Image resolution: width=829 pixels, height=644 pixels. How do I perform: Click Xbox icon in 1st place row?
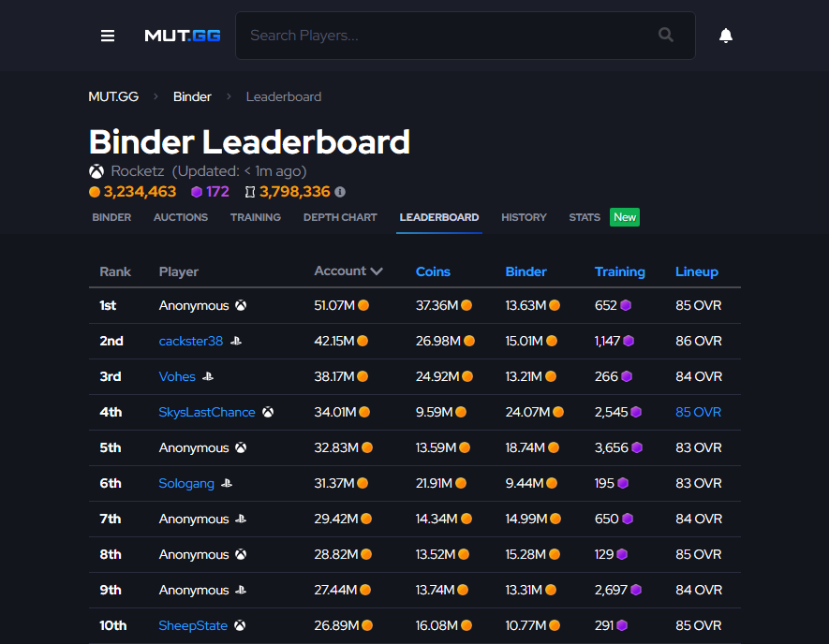[x=241, y=305]
